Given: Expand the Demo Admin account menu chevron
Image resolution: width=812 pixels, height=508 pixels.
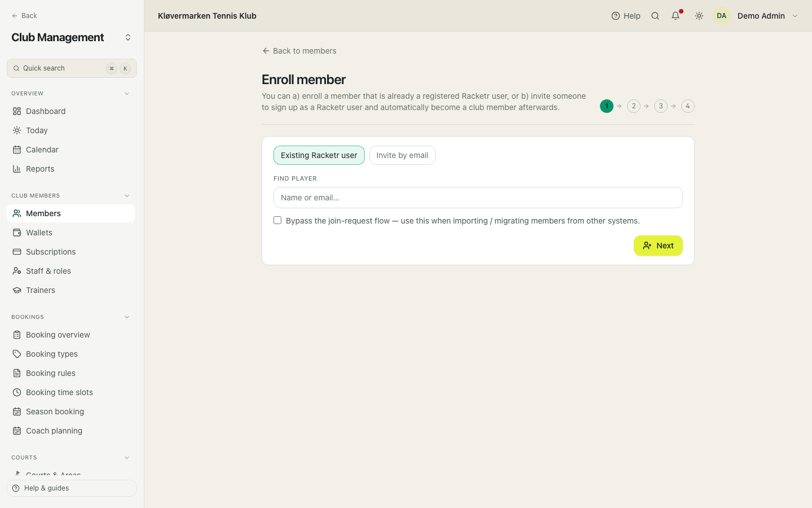Looking at the screenshot, I should [x=795, y=16].
